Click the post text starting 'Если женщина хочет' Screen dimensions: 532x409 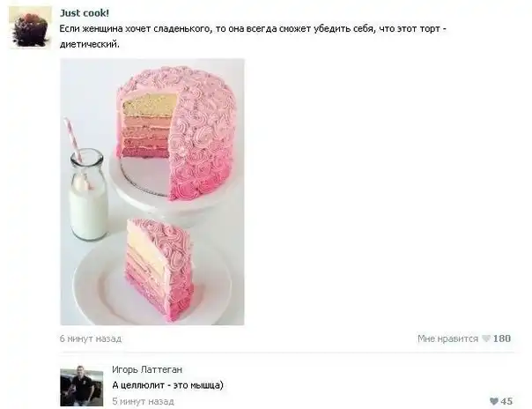[x=253, y=36]
